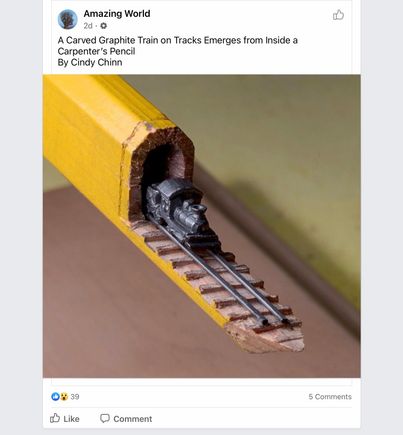Open the Amazing World profile picture
This screenshot has width=403, height=435.
click(x=67, y=19)
